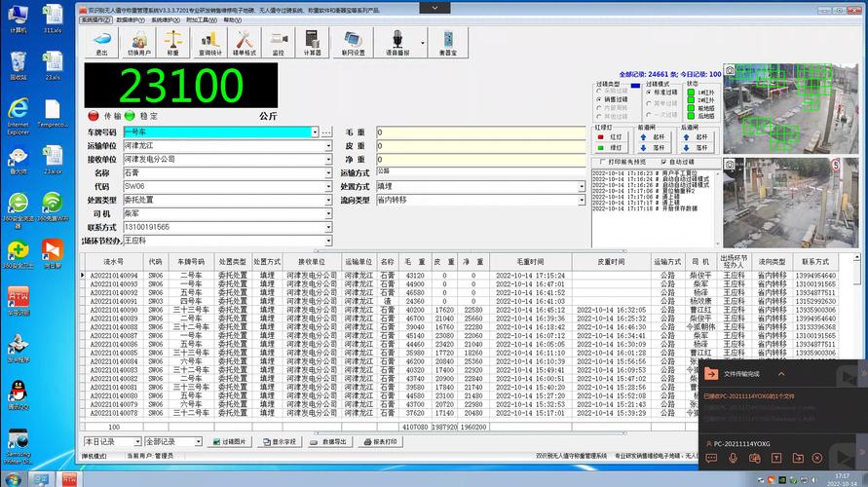Open 联网设置 network settings

coord(354,43)
